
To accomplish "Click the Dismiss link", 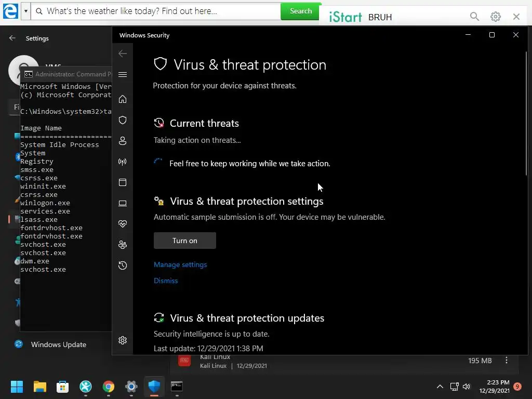I will 166,281.
